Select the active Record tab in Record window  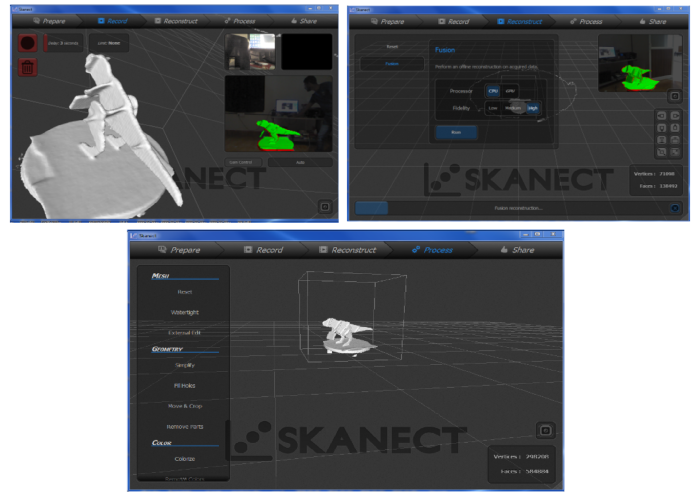[112, 21]
